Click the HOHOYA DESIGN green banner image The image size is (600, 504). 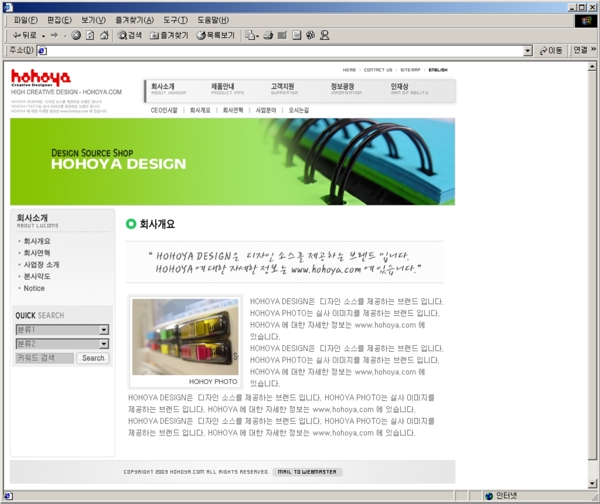pos(232,161)
